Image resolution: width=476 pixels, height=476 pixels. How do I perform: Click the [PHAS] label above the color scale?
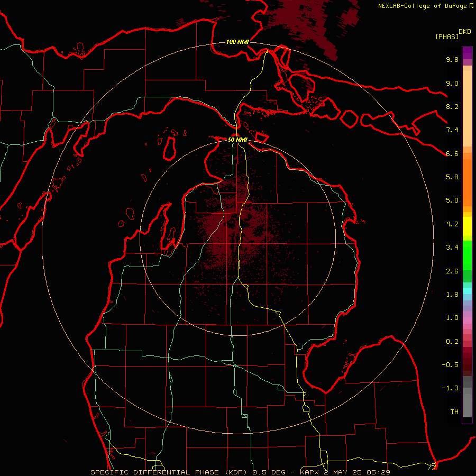pos(447,36)
